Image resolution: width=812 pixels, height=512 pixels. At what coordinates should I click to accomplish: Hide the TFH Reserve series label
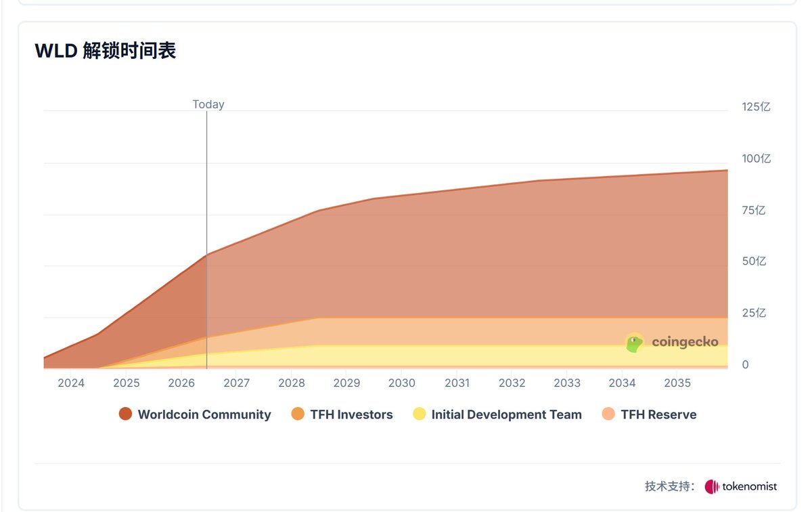tap(658, 414)
